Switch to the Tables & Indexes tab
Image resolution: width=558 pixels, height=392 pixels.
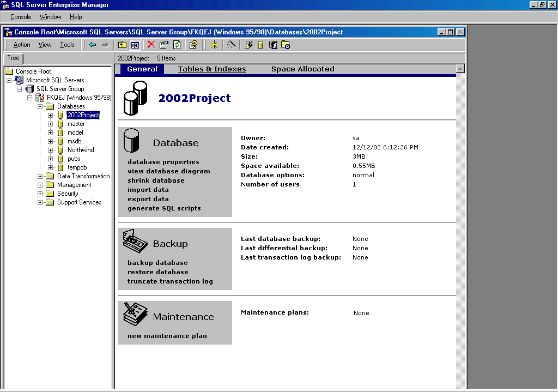pos(212,69)
